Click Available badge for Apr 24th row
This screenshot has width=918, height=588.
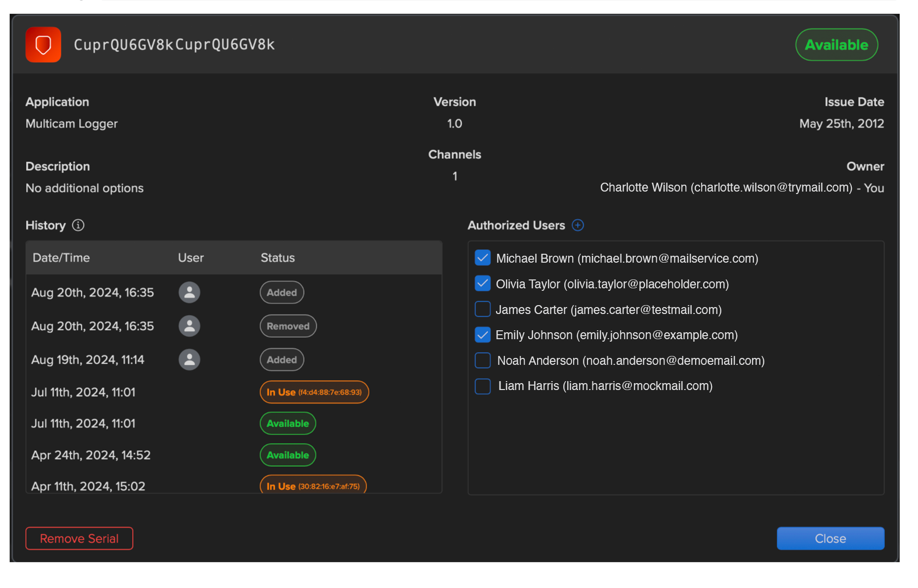point(288,455)
